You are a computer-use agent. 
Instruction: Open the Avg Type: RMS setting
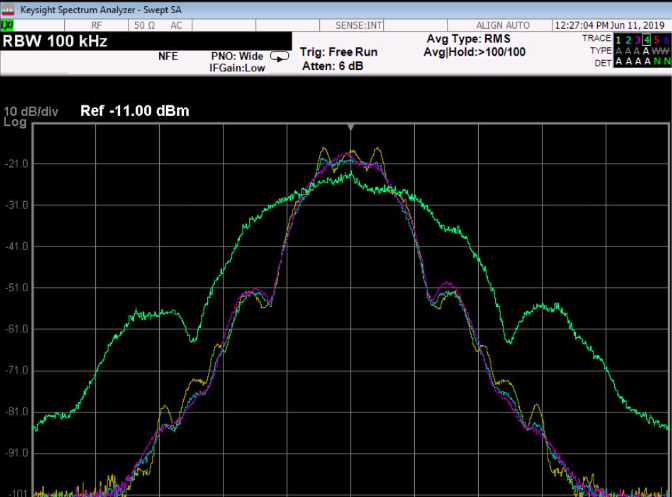(x=468, y=39)
